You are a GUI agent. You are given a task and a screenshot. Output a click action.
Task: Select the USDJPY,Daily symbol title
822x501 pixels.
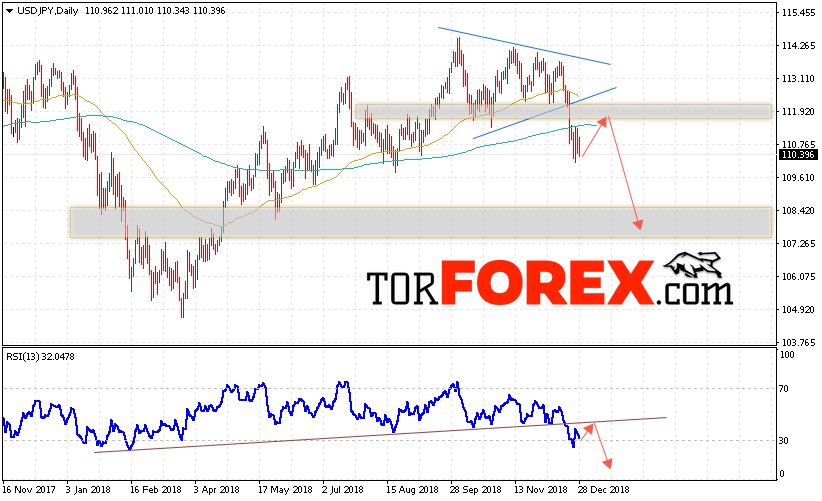[x=48, y=10]
